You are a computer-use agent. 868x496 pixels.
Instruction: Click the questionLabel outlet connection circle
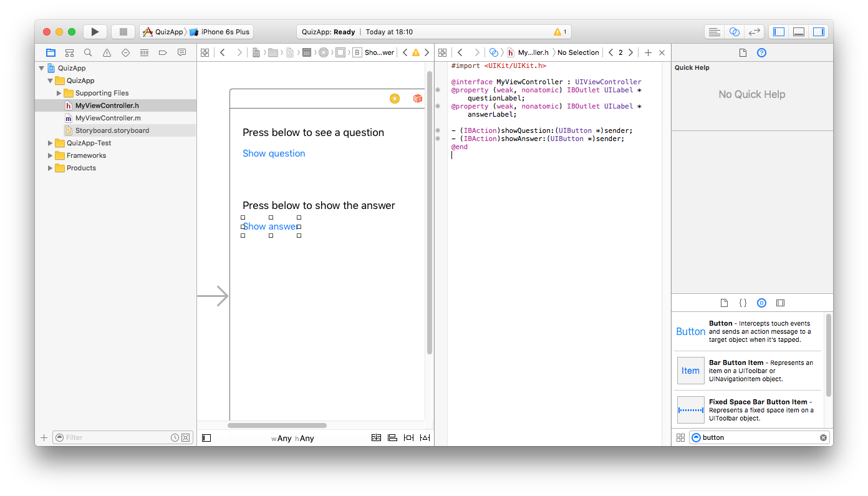click(x=438, y=90)
